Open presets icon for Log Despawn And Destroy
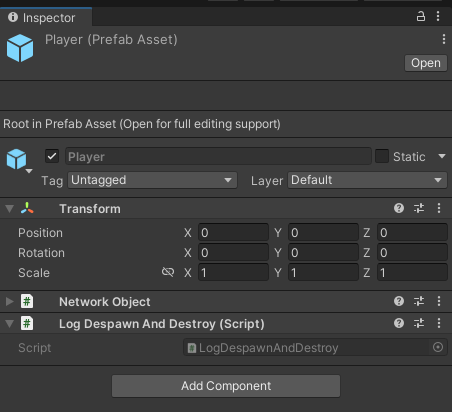452x412 pixels. tap(419, 323)
